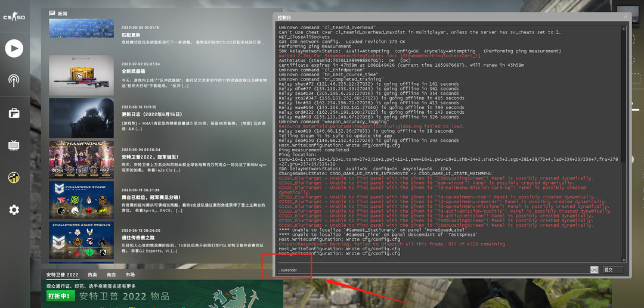Click console line Unknown command "cl_teamid_overhead"
This screenshot has height=308, width=644.
point(327,27)
